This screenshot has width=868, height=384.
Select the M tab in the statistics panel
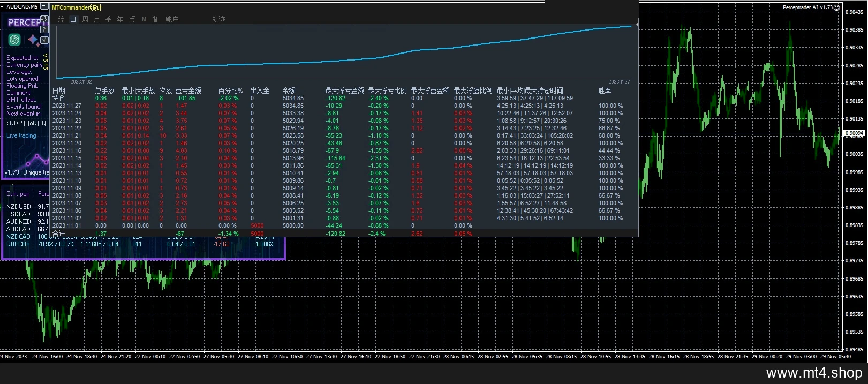click(144, 19)
